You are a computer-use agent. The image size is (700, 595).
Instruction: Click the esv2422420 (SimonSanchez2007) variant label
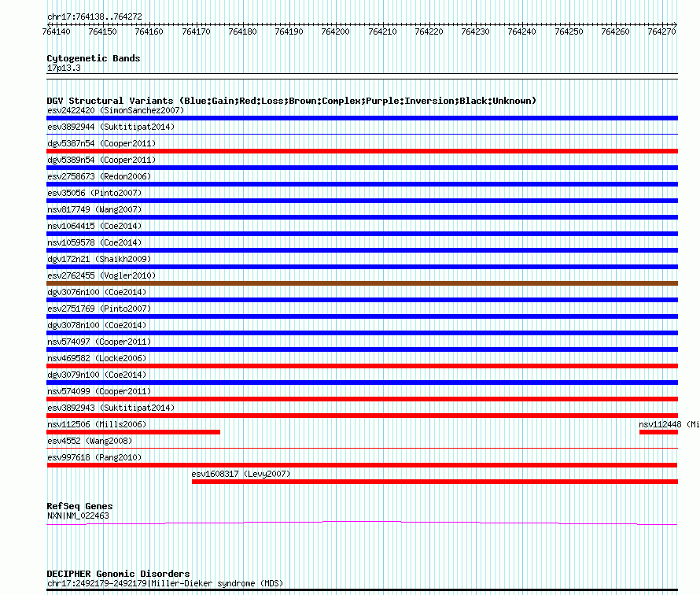[116, 110]
